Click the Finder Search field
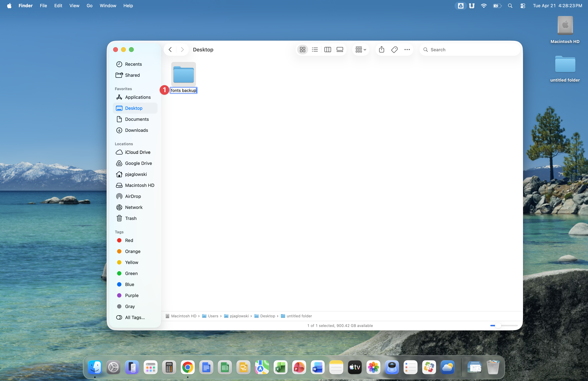This screenshot has height=381, width=588. 469,50
